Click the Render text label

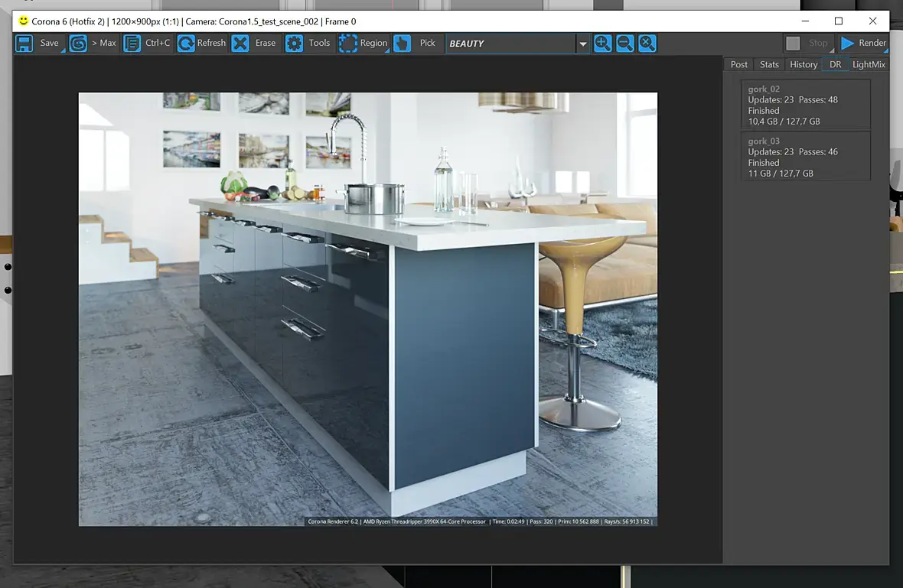click(872, 43)
